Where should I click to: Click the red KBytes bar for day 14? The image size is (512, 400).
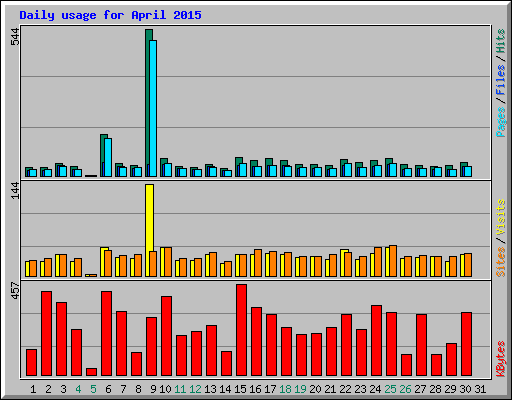(226, 364)
